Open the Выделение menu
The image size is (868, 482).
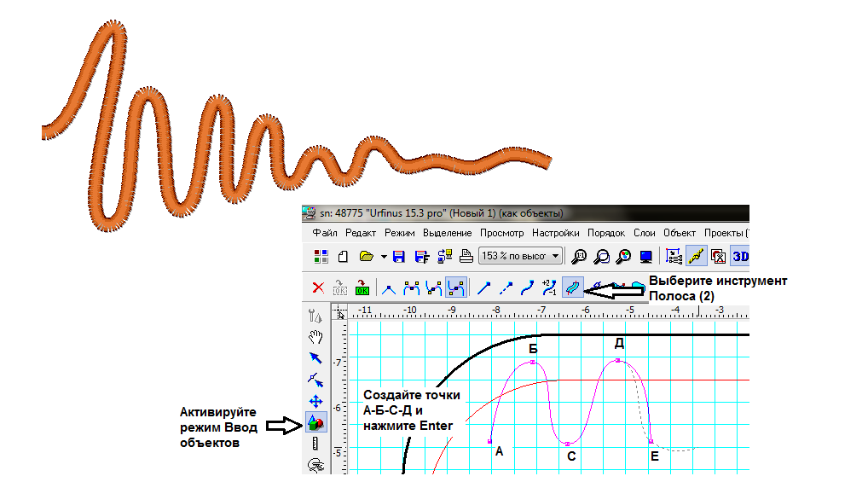pos(448,233)
